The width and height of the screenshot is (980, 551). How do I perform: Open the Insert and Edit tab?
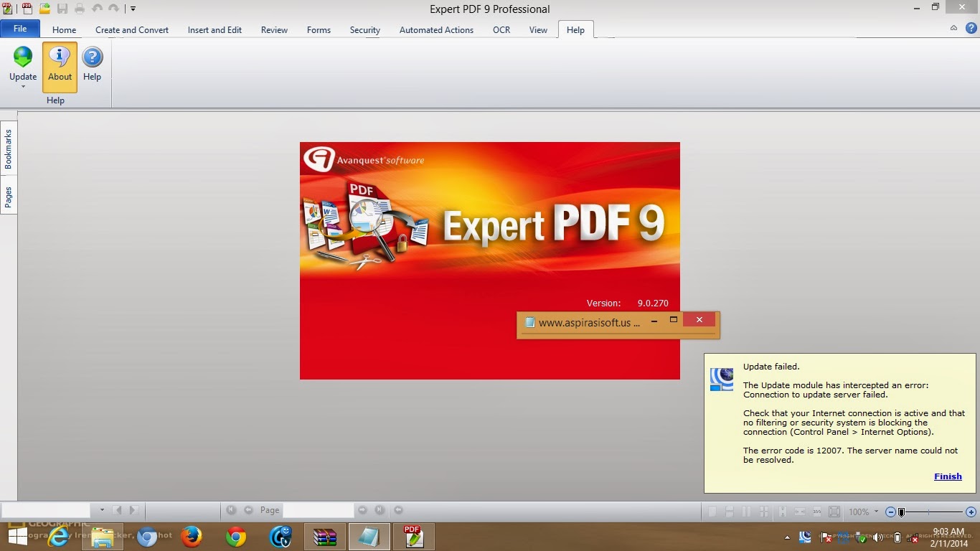click(215, 30)
